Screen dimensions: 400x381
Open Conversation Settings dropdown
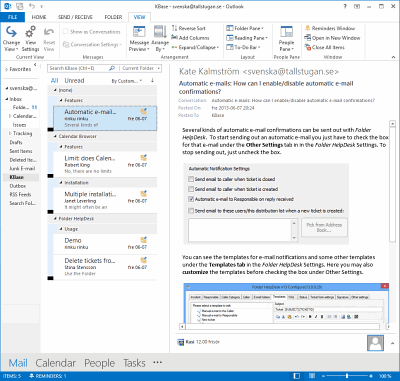[92, 44]
